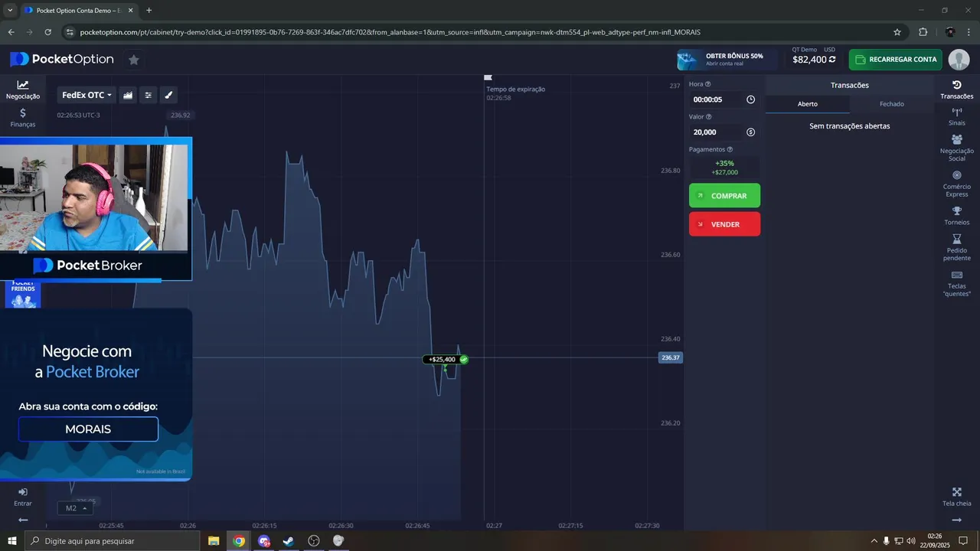This screenshot has width=980, height=551.
Task: Open chart indicators settings
Action: click(x=149, y=95)
